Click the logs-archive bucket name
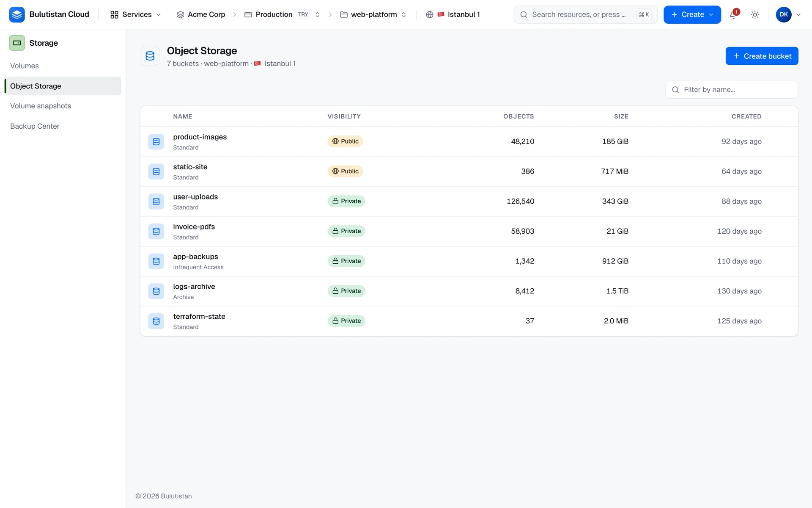Viewport: 812px width, 508px height. click(x=194, y=287)
